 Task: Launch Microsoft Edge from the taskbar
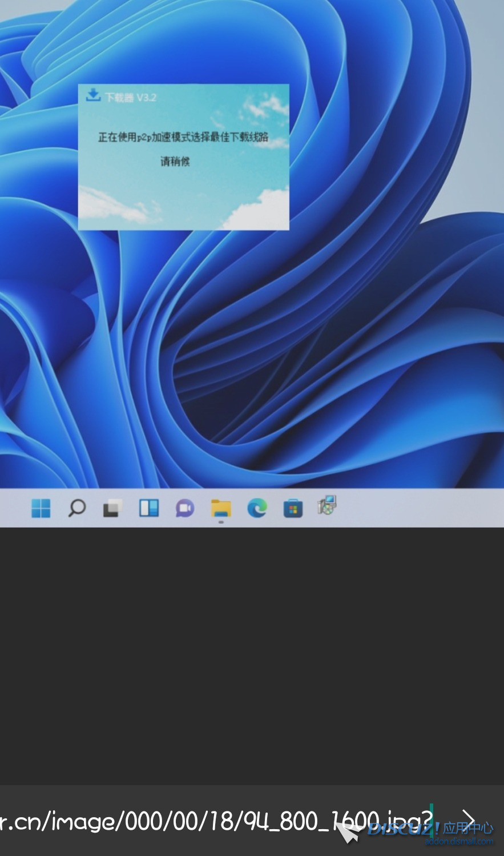(x=257, y=508)
